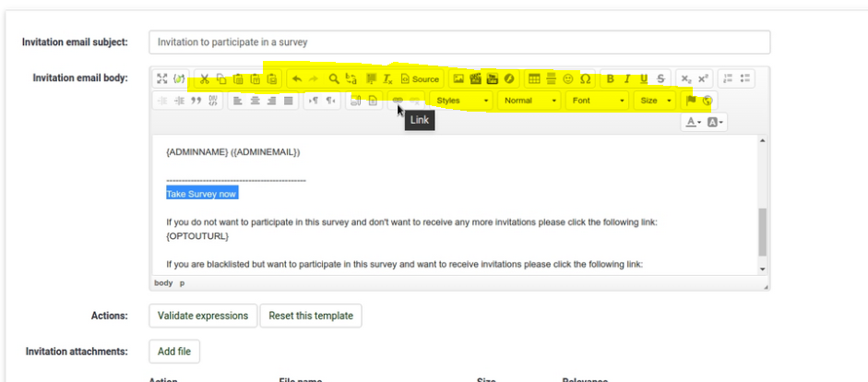Toggle subscript formatting
The height and width of the screenshot is (382, 868).
pyautogui.click(x=686, y=78)
